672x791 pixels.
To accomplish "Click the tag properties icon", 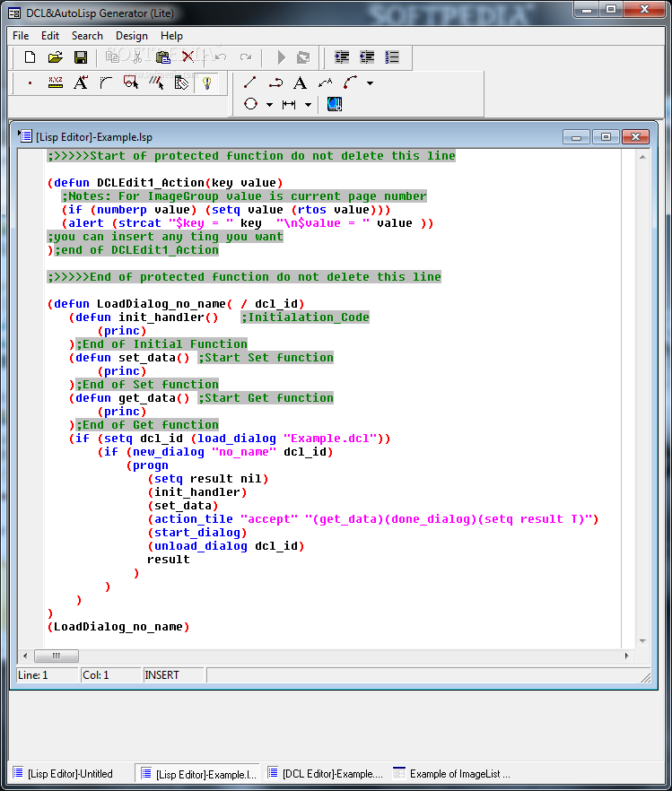I will [181, 83].
